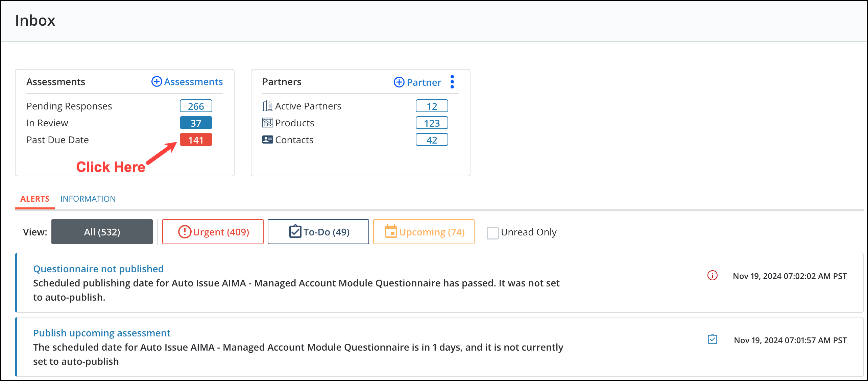Open the Questionnaire not published alert
Image resolution: width=868 pixels, height=381 pixels.
(98, 269)
